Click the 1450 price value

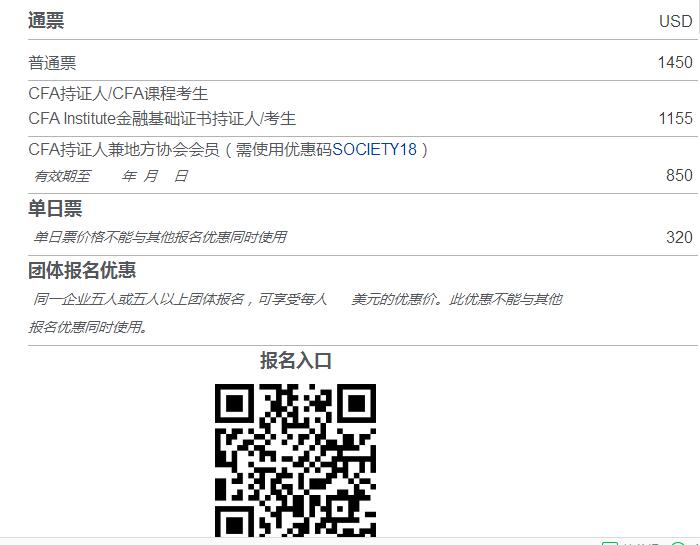675,62
